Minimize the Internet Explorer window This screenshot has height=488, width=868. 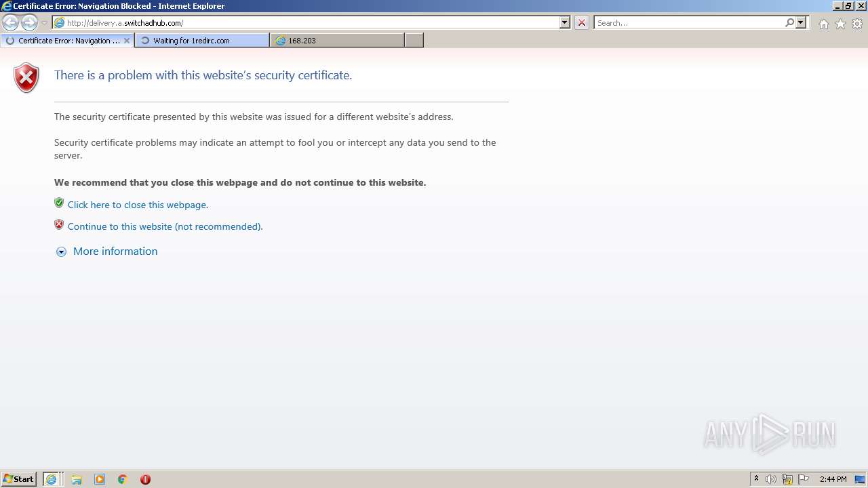(837, 6)
